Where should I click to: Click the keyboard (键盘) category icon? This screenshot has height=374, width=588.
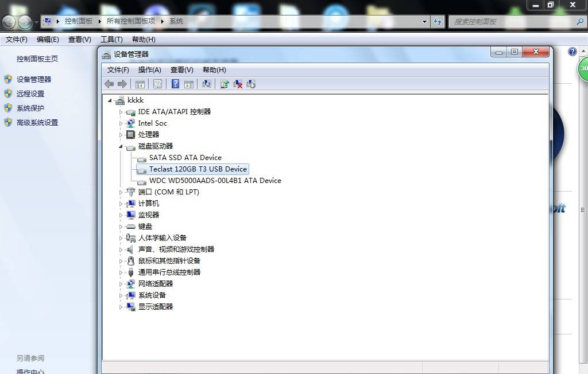click(130, 227)
